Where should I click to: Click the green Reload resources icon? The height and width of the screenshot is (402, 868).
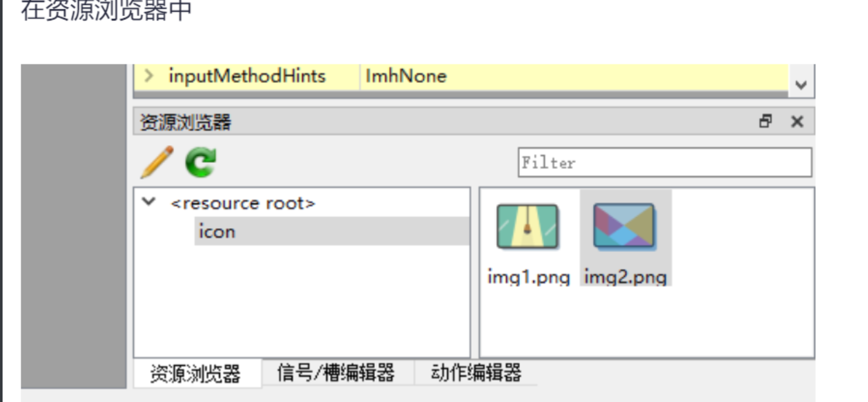(200, 162)
